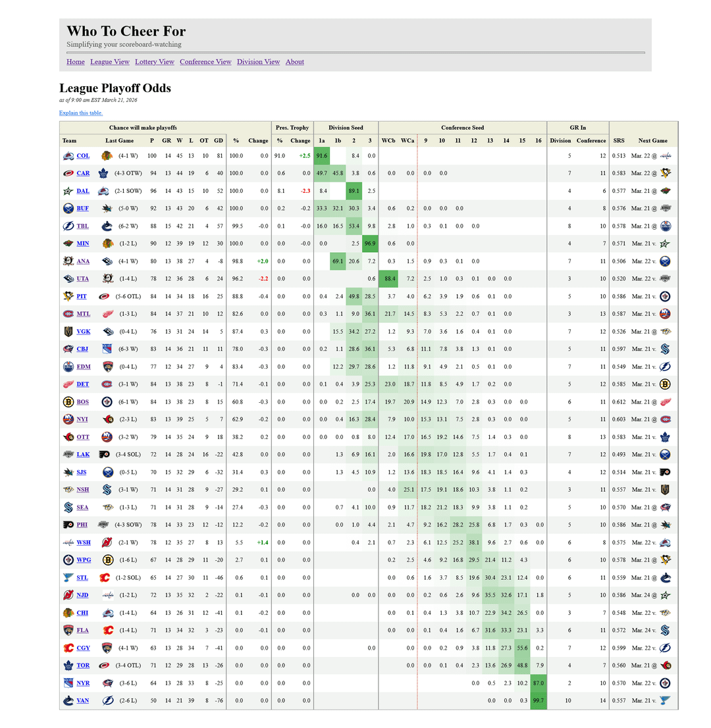Click the 'Explain this table.' link
The image size is (711, 728).
(81, 113)
